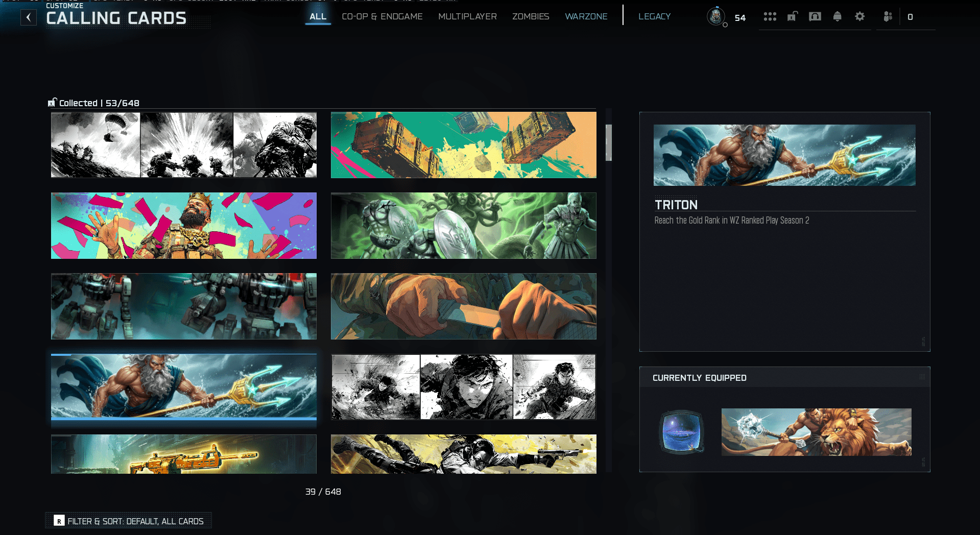980x535 pixels.
Task: Select the Medusa green calling card
Action: (463, 226)
